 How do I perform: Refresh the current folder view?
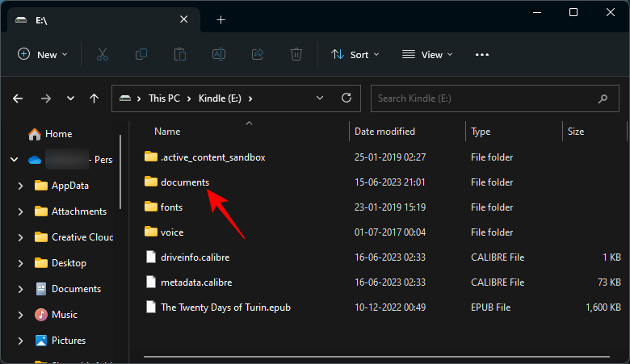(346, 98)
